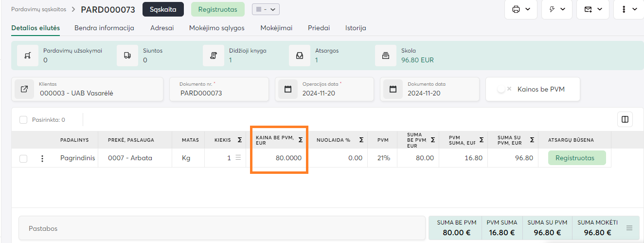Click the Pardavimų sąskaitos breadcrumb link
644x243 pixels.
39,9
